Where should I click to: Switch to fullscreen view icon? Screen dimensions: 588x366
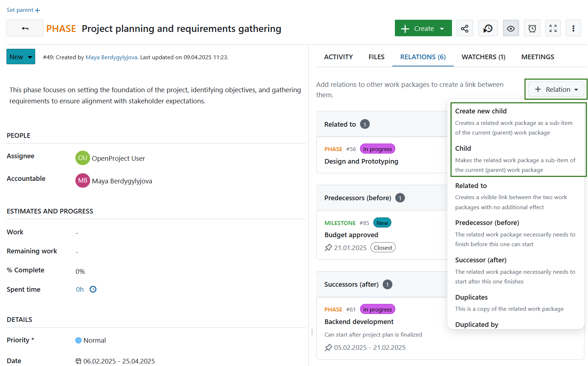click(x=553, y=28)
